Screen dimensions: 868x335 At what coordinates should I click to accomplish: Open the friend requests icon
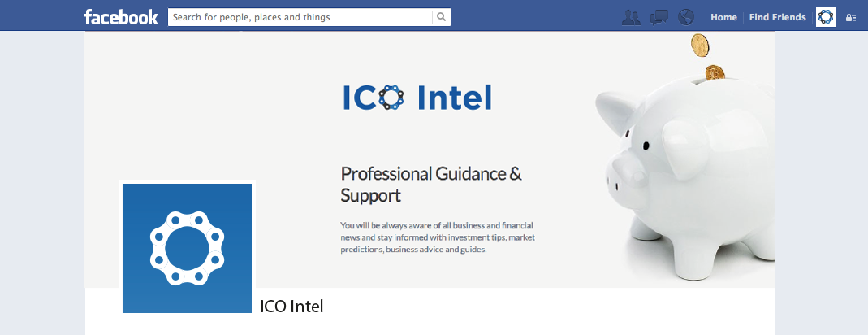tap(631, 17)
